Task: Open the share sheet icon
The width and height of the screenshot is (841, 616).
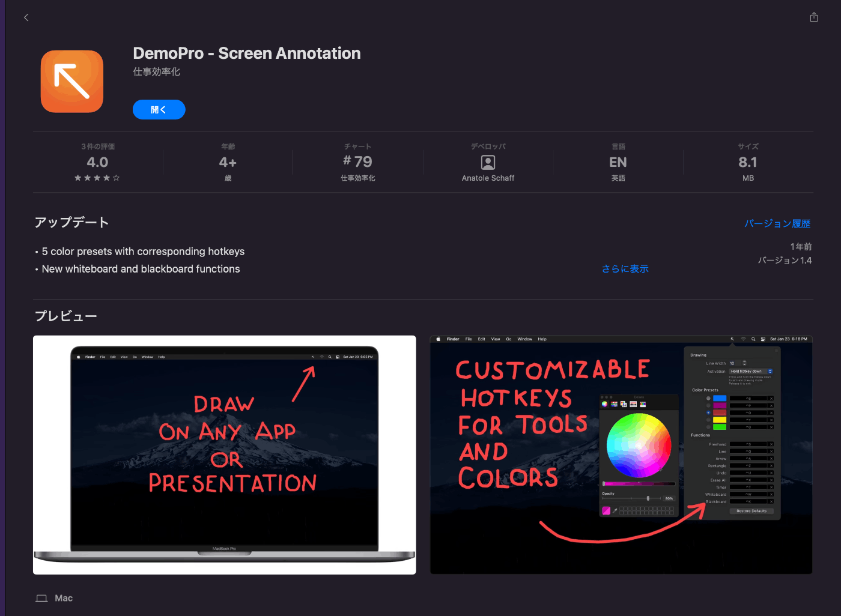Action: tap(814, 17)
